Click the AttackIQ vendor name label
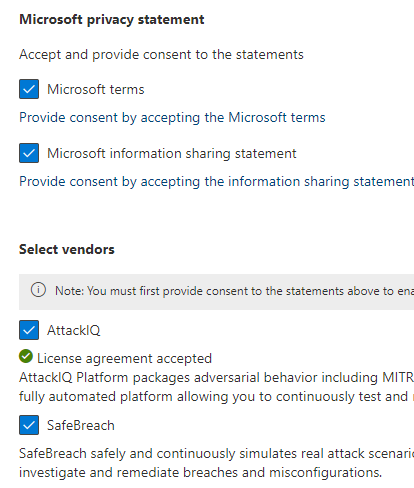The image size is (414, 488). pyautogui.click(x=74, y=330)
